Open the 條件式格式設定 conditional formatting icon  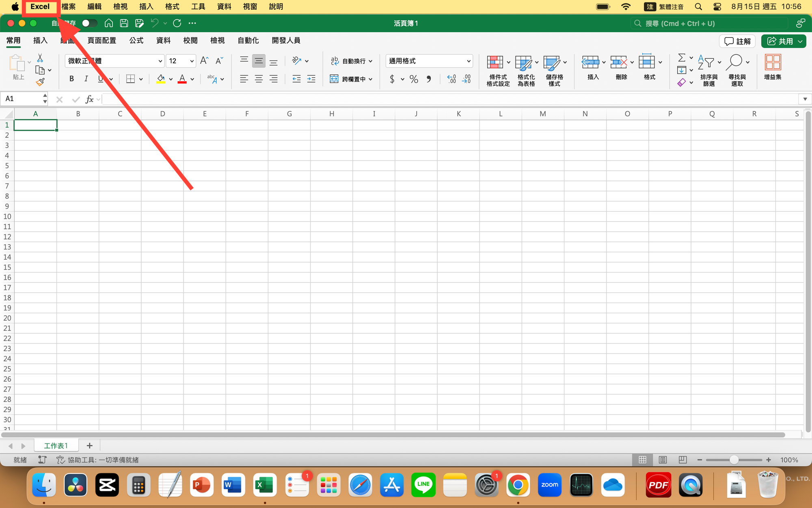point(495,63)
